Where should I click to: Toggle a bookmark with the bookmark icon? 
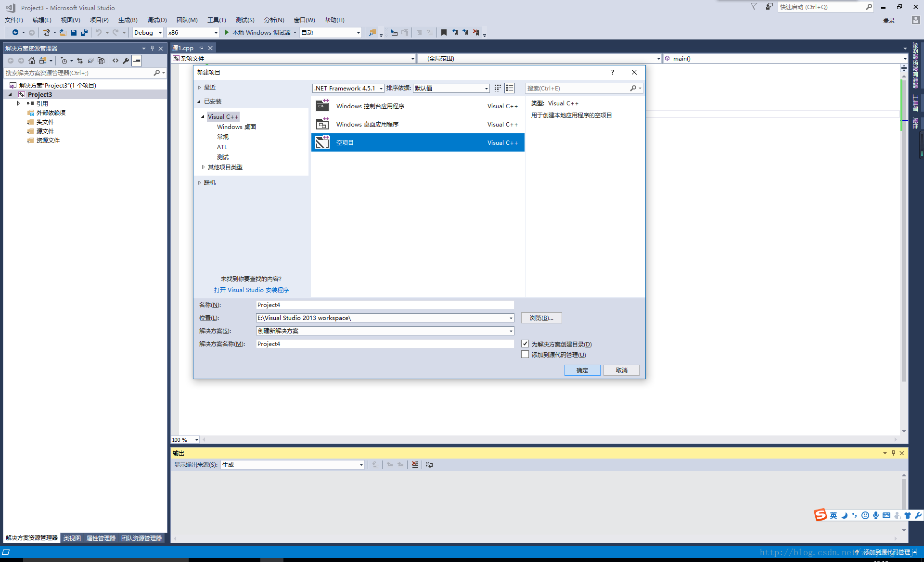[x=444, y=32]
